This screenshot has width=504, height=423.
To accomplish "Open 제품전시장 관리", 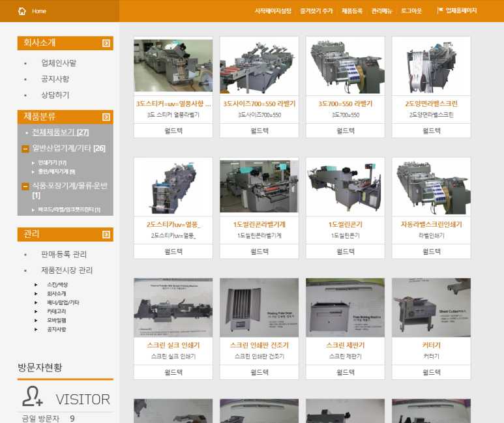I will [67, 270].
